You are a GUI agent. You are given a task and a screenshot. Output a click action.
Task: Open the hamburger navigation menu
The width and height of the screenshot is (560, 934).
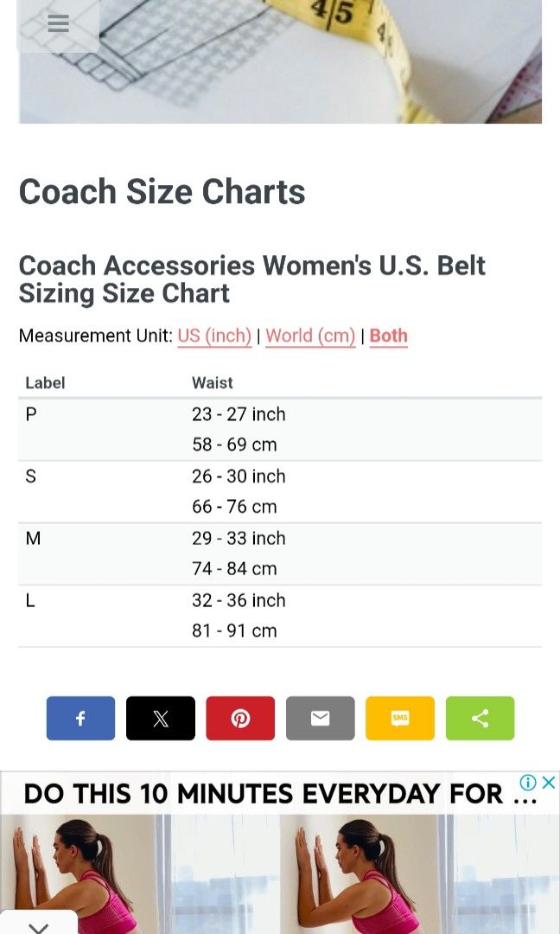(58, 23)
